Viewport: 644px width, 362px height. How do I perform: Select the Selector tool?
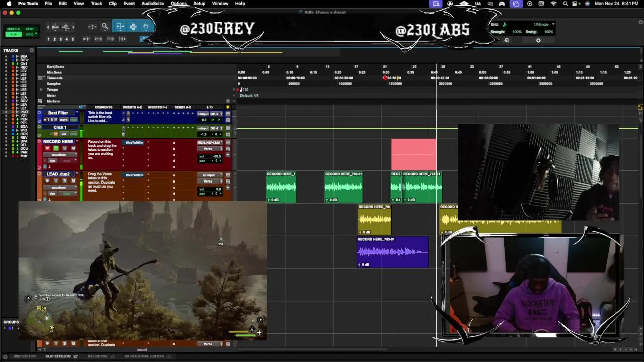(x=133, y=27)
